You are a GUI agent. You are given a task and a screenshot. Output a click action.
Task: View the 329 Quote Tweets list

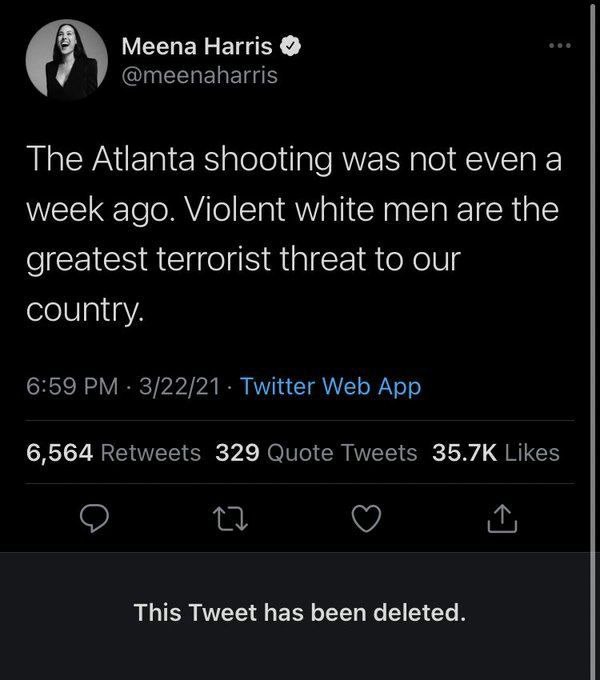click(x=316, y=453)
